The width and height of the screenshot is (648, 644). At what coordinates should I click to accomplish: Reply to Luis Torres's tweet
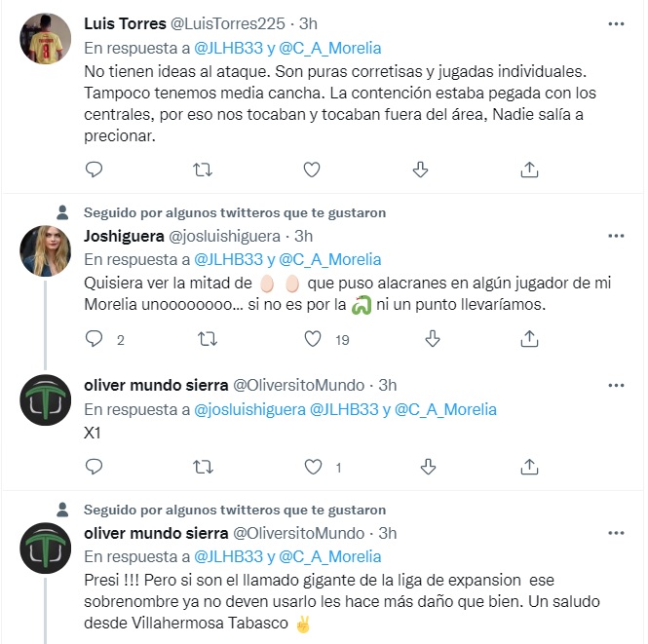pyautogui.click(x=95, y=170)
